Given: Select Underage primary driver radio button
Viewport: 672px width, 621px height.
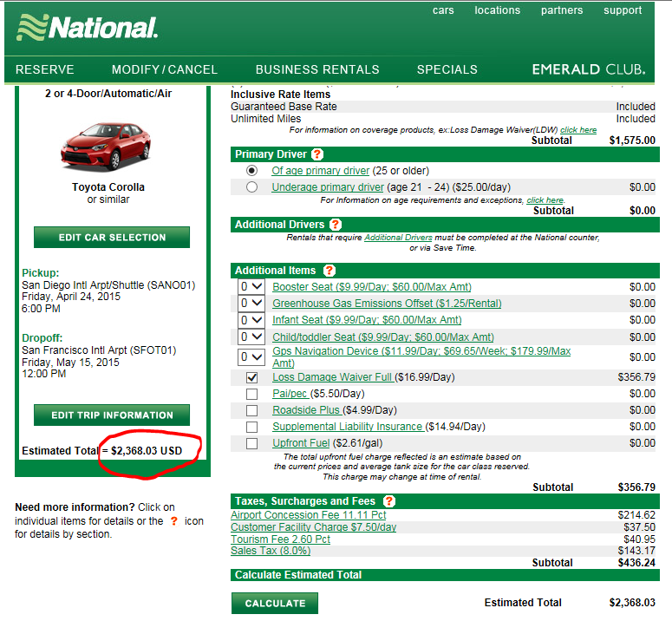Looking at the screenshot, I should pos(252,187).
